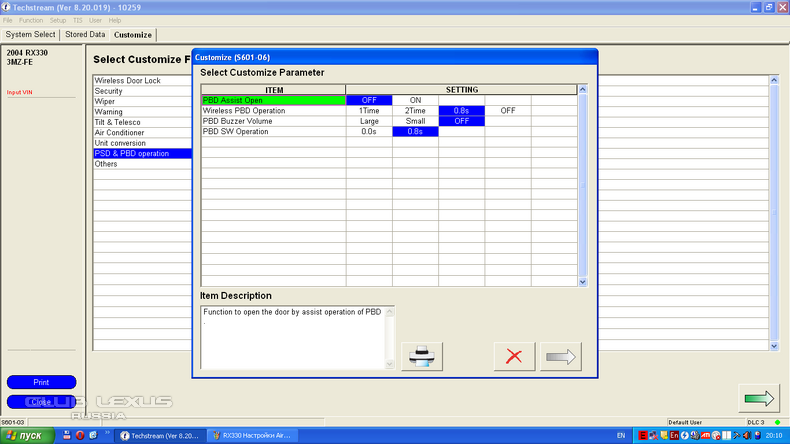The width and height of the screenshot is (790, 444).
Task: Select Air Conditioner in function list
Action: 143,133
